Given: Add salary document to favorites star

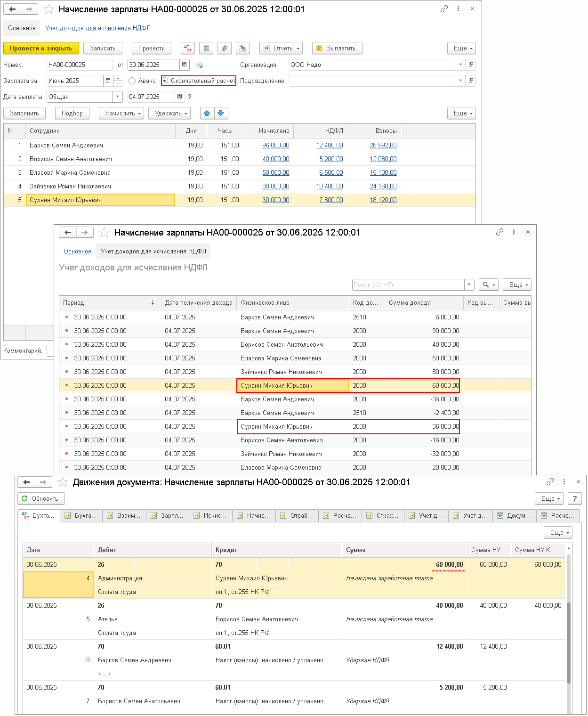Looking at the screenshot, I should pos(48,9).
